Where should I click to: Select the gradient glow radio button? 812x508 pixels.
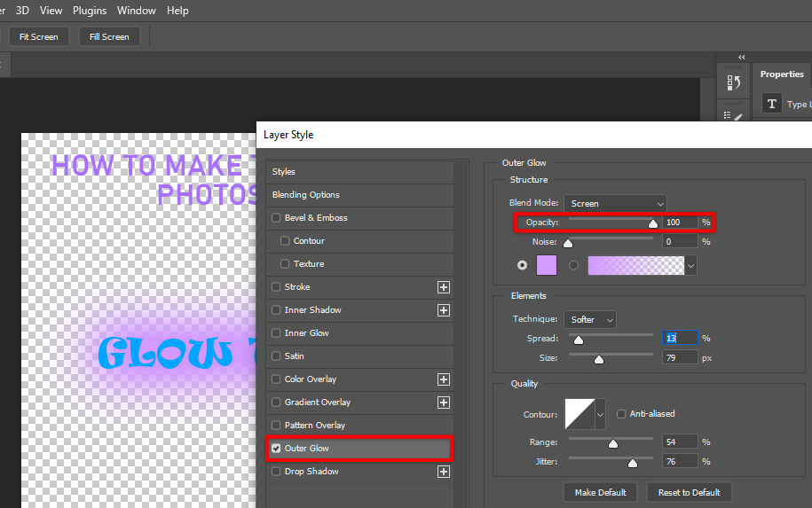click(x=574, y=265)
